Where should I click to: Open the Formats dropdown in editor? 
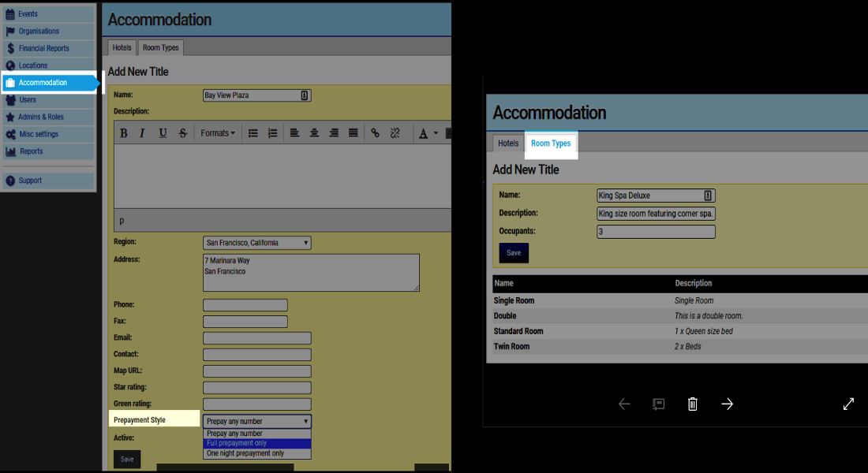218,133
